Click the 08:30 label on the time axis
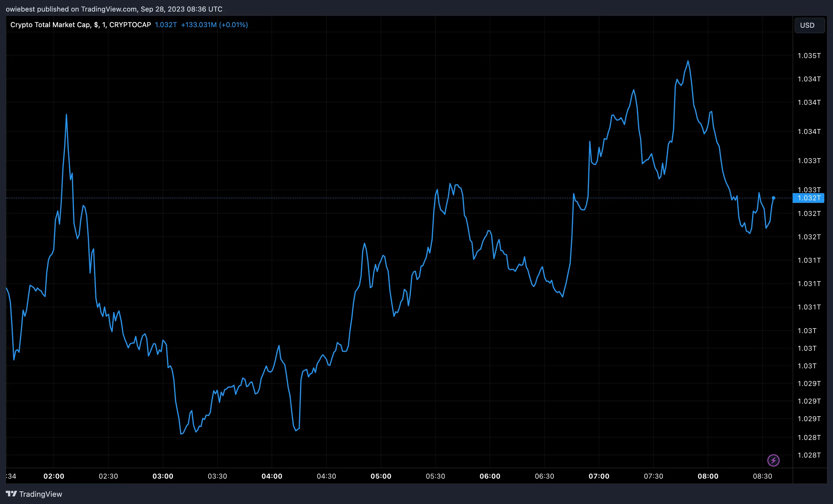This screenshot has width=833, height=504. pyautogui.click(x=763, y=476)
